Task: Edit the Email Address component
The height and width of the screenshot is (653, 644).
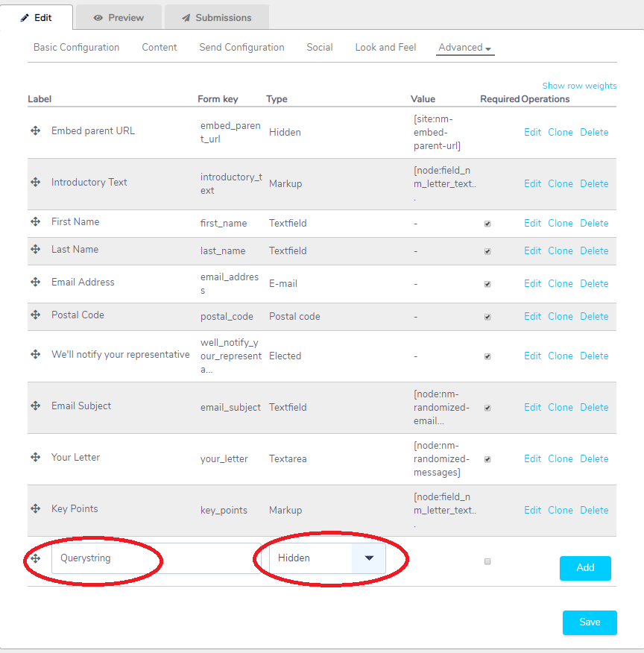Action: pos(532,283)
